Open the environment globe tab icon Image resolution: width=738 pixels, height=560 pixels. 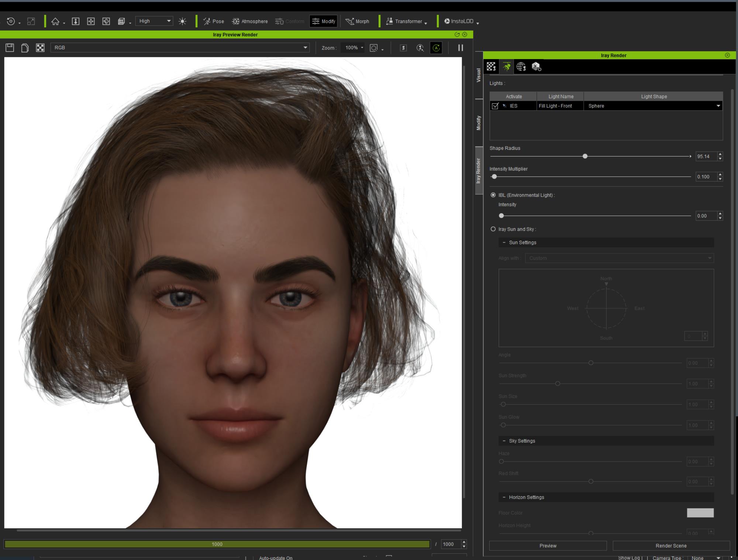(x=521, y=66)
